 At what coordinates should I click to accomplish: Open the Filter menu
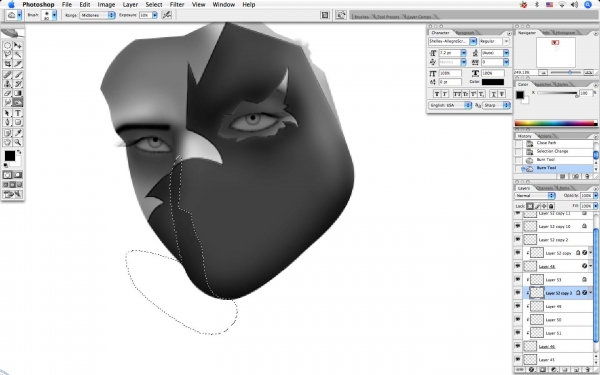pyautogui.click(x=177, y=5)
